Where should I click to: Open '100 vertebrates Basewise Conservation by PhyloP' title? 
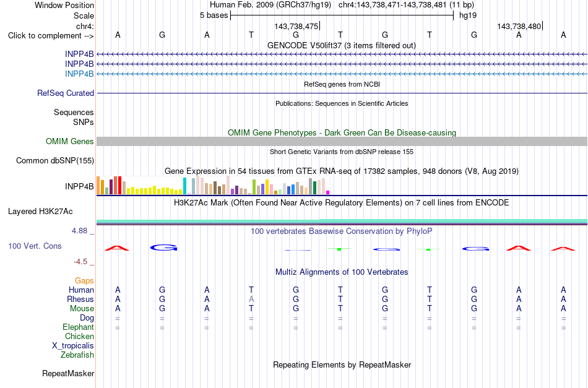342,231
